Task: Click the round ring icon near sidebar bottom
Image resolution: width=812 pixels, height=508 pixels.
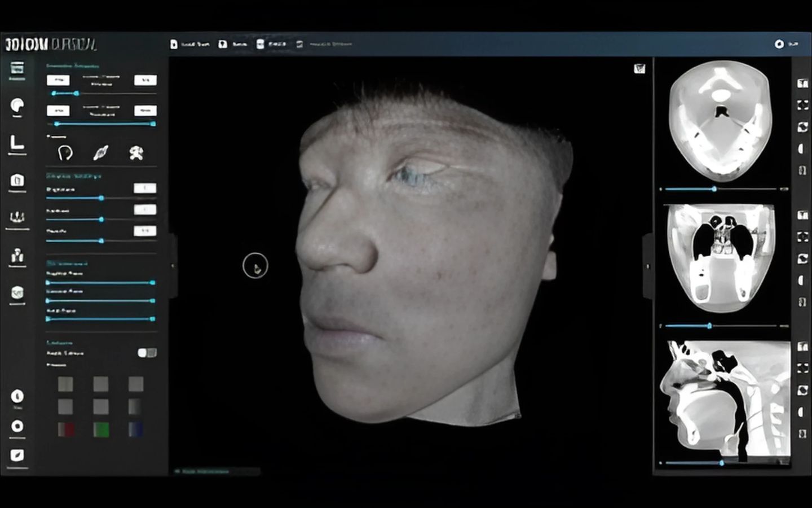Action: click(17, 426)
